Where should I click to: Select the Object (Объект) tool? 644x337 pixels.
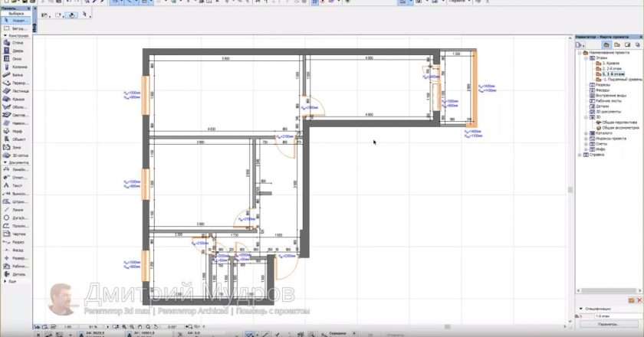point(15,139)
